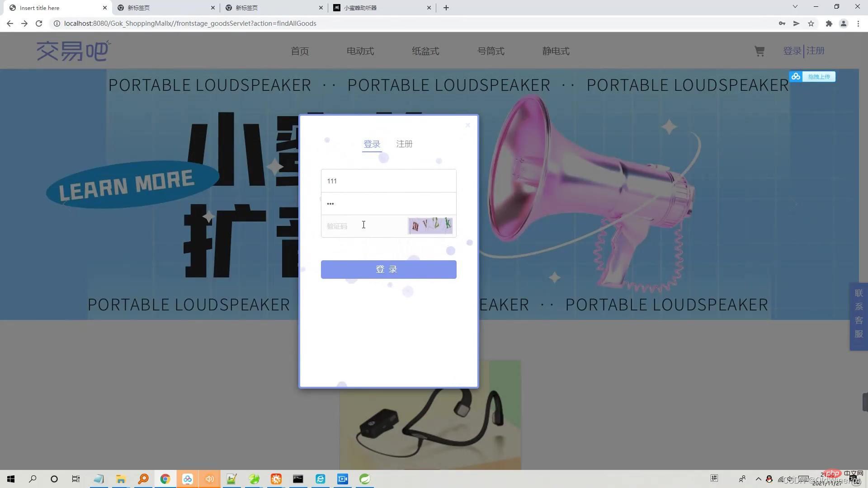Click the browser extensions puzzle icon

coord(828,24)
